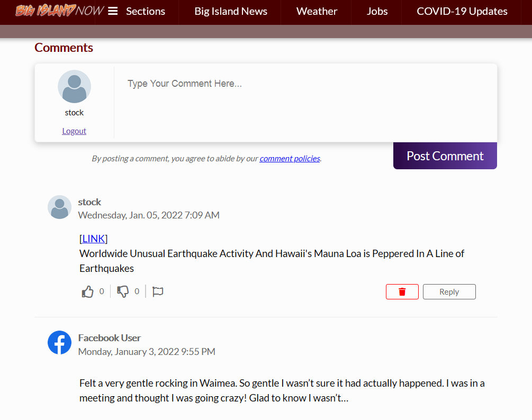View COVID-19 Updates page
The width and height of the screenshot is (532, 420).
click(x=462, y=11)
